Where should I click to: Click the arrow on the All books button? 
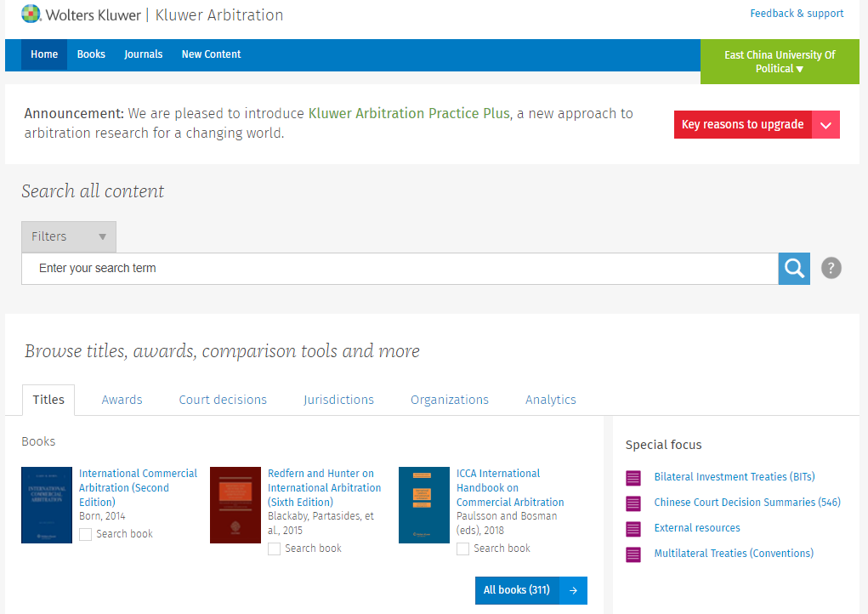(x=574, y=591)
